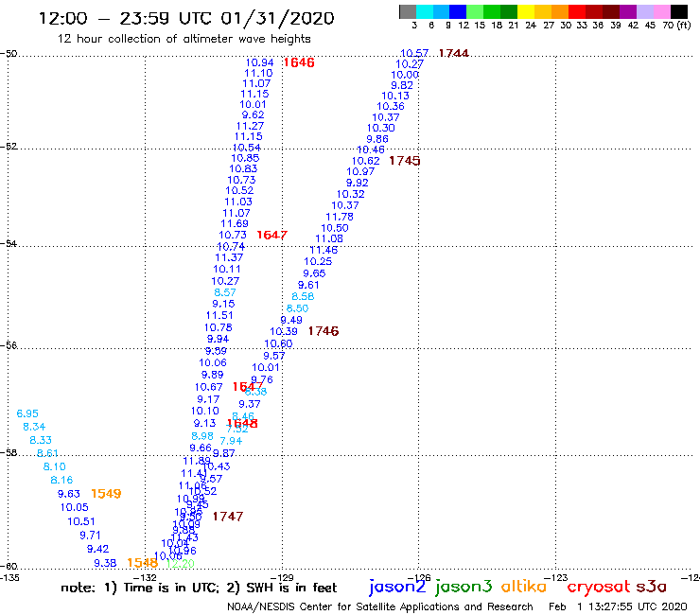The height and width of the screenshot is (615, 700).
Task: Click the wave height value '10.00'
Action: pos(405,75)
